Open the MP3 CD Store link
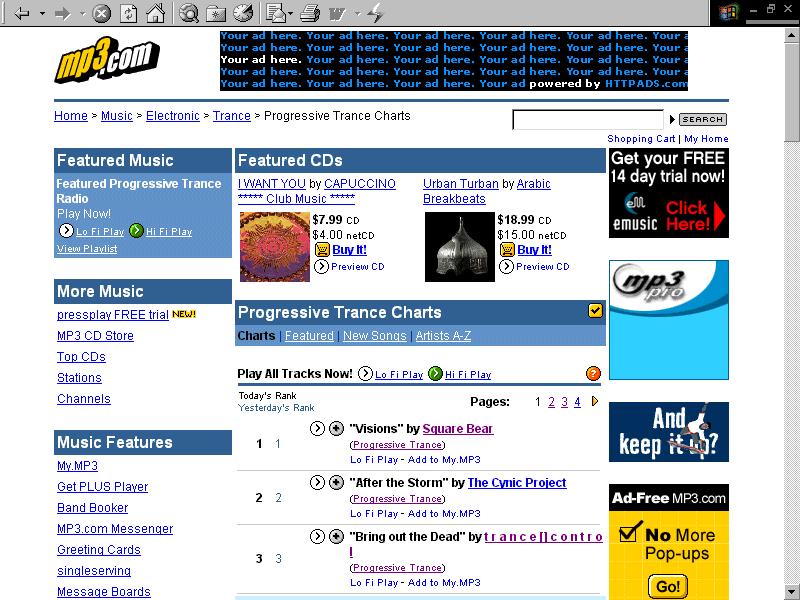This screenshot has height=600, width=800. (95, 336)
